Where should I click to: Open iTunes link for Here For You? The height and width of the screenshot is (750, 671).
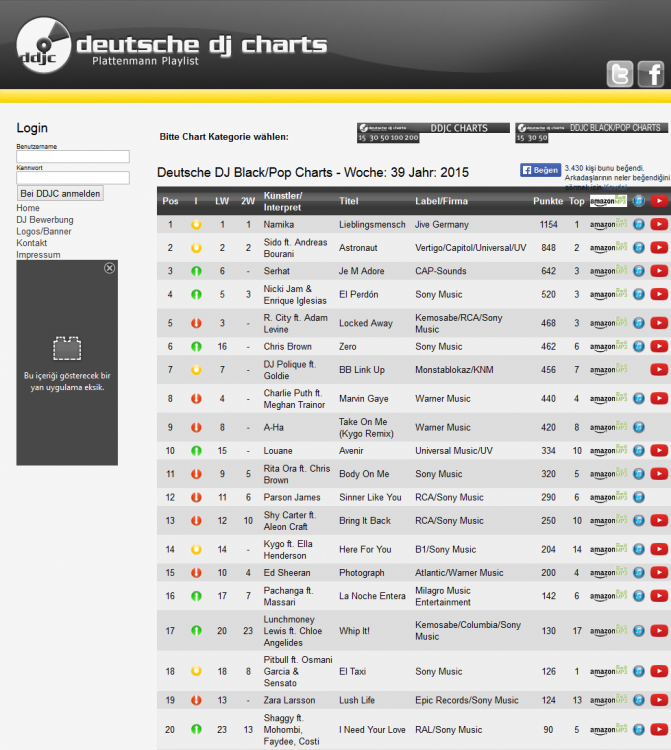click(x=638, y=549)
